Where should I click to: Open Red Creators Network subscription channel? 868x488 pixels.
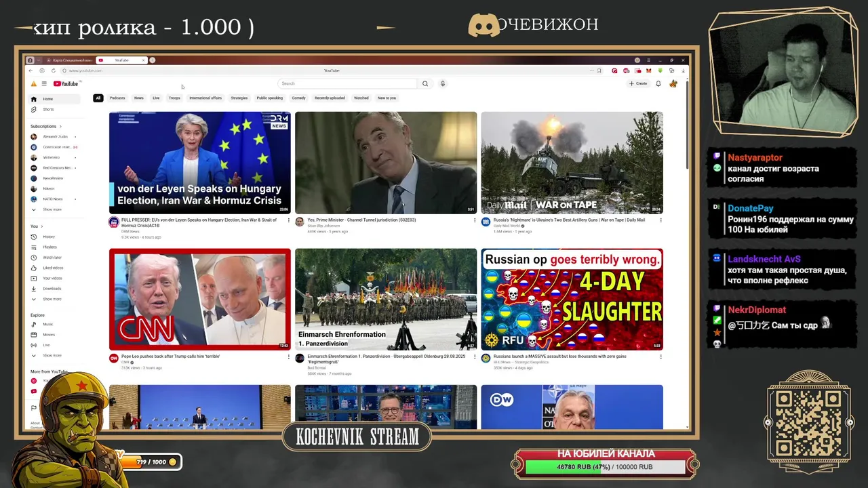pyautogui.click(x=54, y=167)
